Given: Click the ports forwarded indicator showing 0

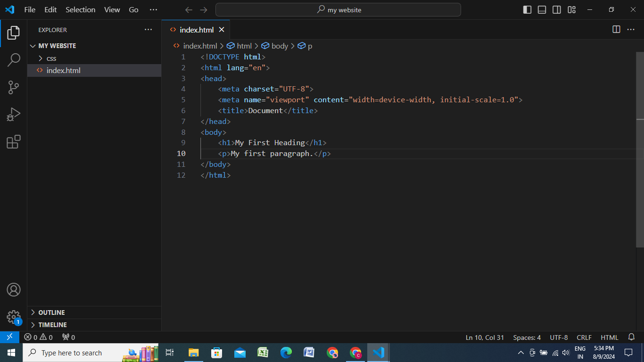Looking at the screenshot, I should click(69, 337).
